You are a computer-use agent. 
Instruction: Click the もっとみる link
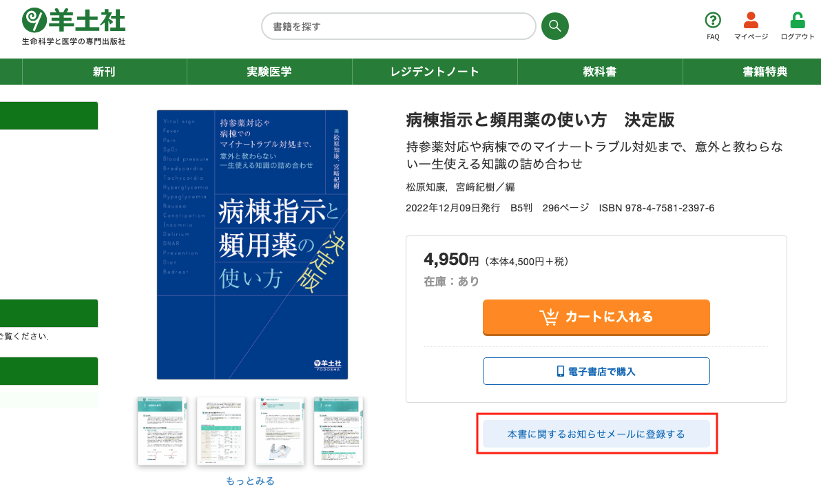tap(250, 481)
